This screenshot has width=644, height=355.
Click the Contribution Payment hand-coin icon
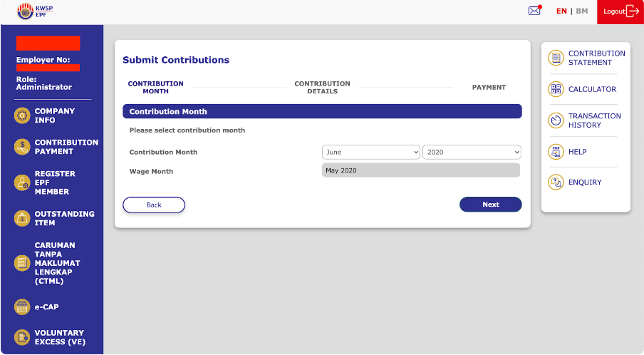[22, 147]
